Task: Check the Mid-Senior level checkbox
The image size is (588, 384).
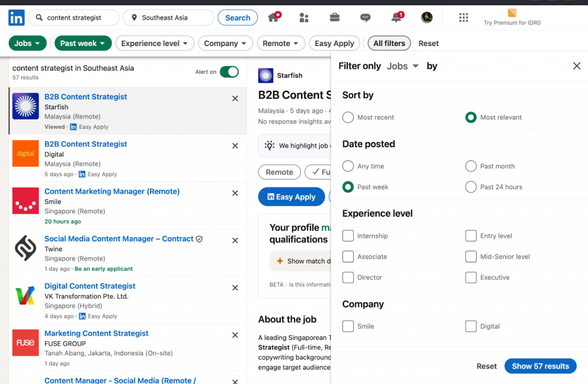Action: [x=471, y=256]
